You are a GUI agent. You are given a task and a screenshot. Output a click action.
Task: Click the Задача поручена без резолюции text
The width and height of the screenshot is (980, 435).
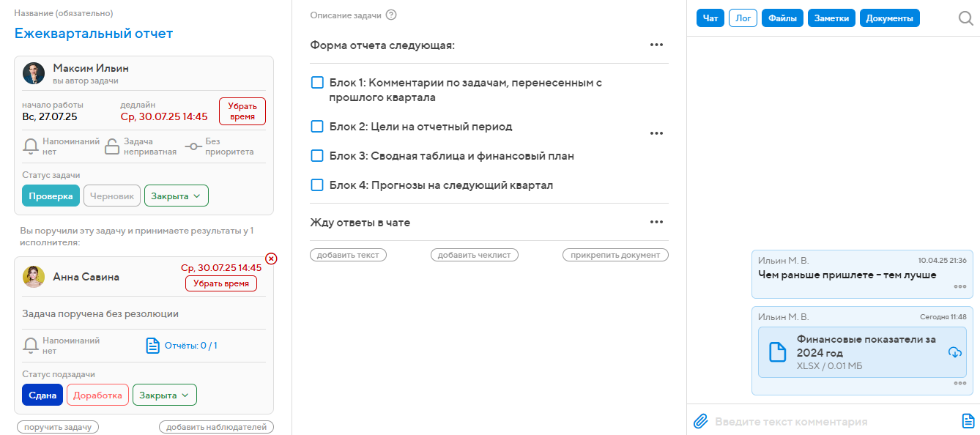(100, 313)
